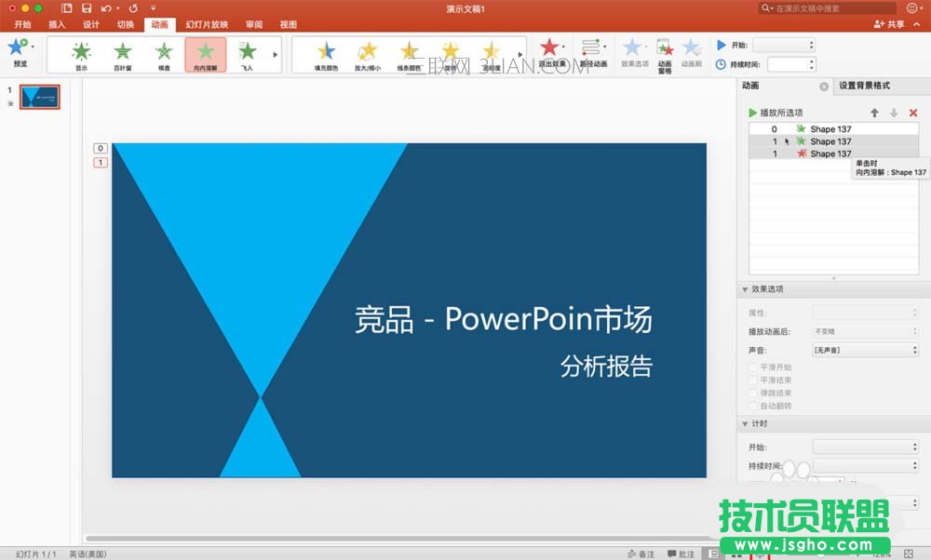
Task: Collapse the ribbon with the chevron
Action: click(917, 24)
